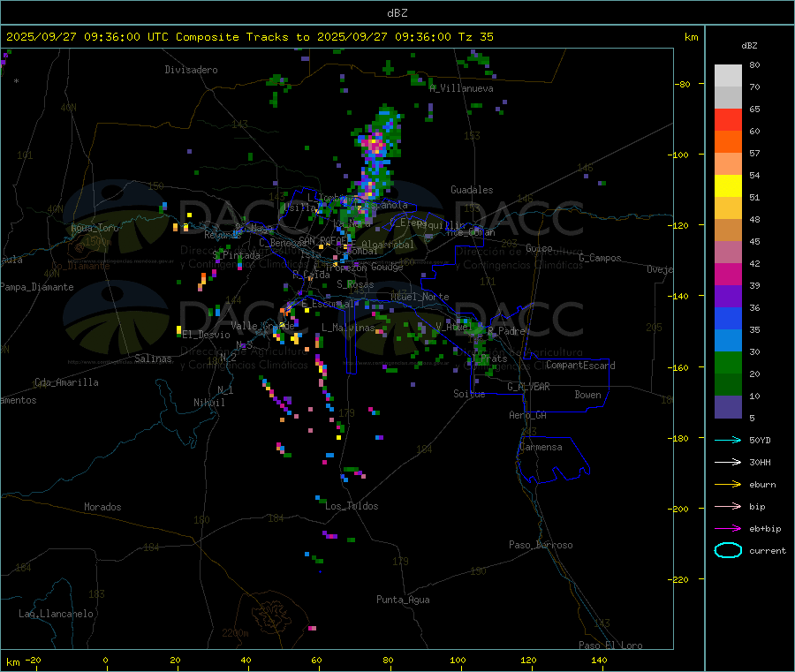Click the Carmensa map label
Image resolution: width=795 pixels, height=672 pixels.
[541, 447]
